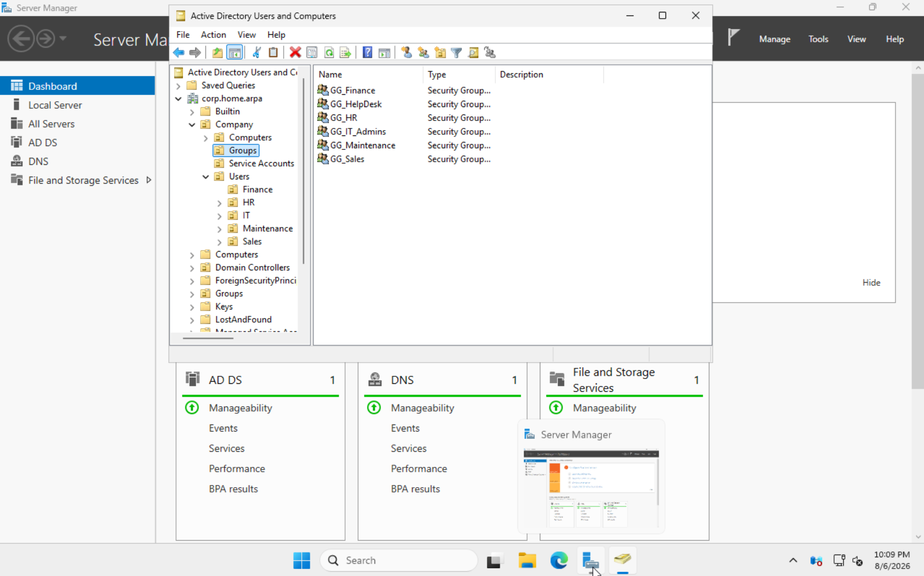Create a new group with toolbar icon
This screenshot has width=924, height=576.
423,52
